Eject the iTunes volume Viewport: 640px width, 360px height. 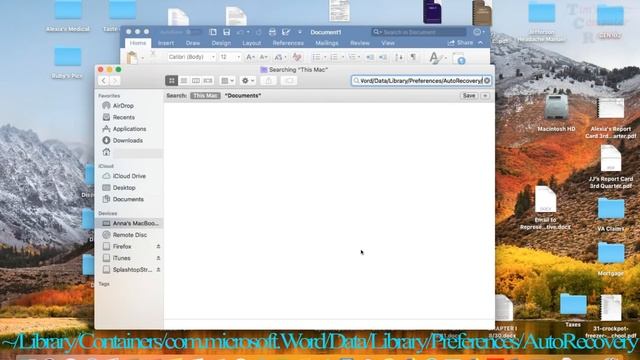[x=158, y=258]
